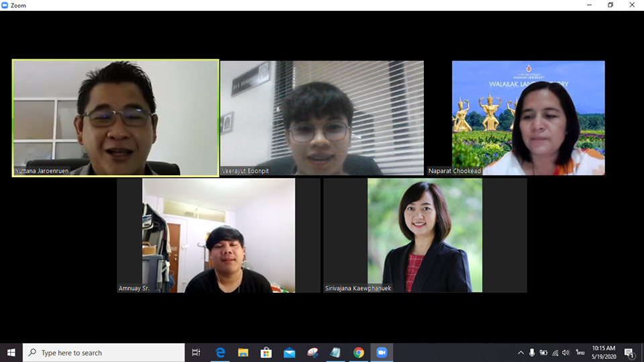Open the volume control in system tray
Screen dimensions: 644x362
pos(566,353)
